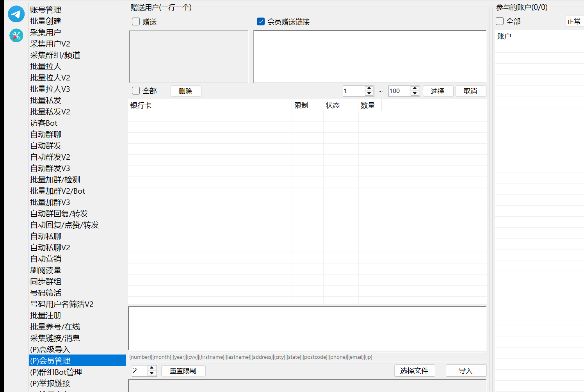Image resolution: width=584 pixels, height=392 pixels.
Task: Check 全部 box beside 删除 button
Action: tap(136, 91)
